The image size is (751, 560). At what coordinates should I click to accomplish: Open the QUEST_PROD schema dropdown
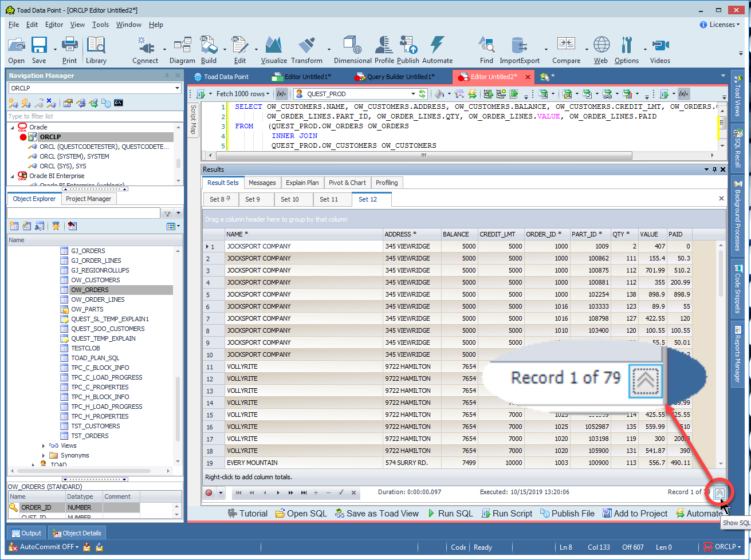pyautogui.click(x=413, y=94)
